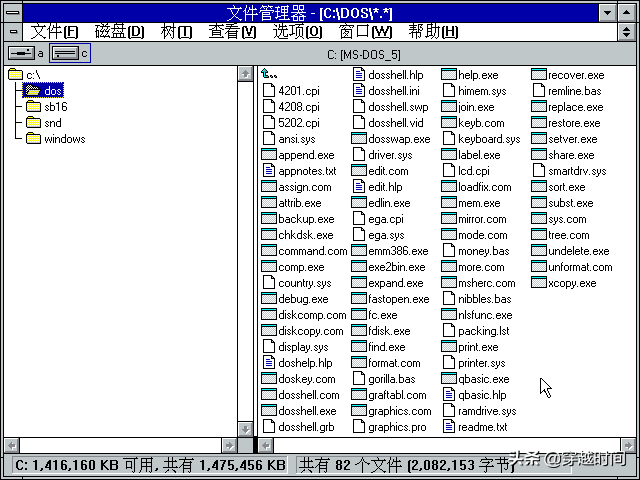Click the edit.com program icon
The image size is (640, 480).
359,171
